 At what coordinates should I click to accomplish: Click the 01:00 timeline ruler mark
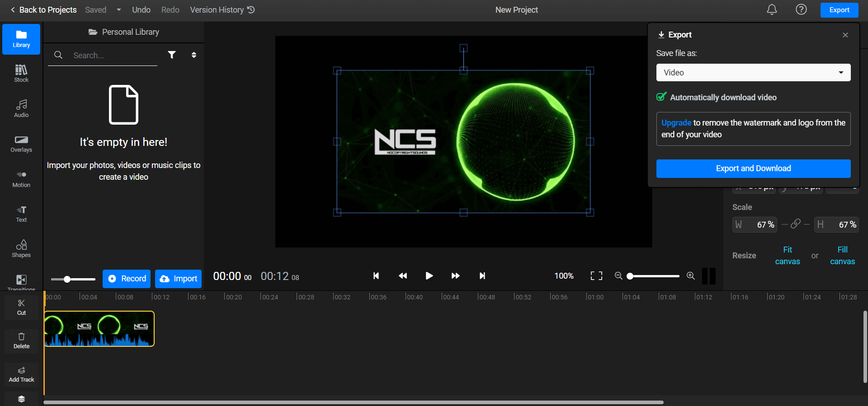(x=595, y=297)
